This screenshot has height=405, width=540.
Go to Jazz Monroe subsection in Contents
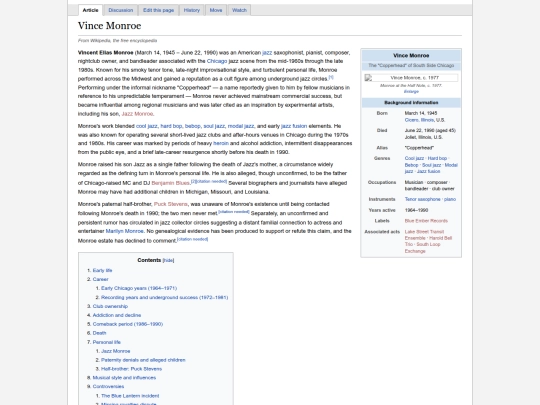115,351
